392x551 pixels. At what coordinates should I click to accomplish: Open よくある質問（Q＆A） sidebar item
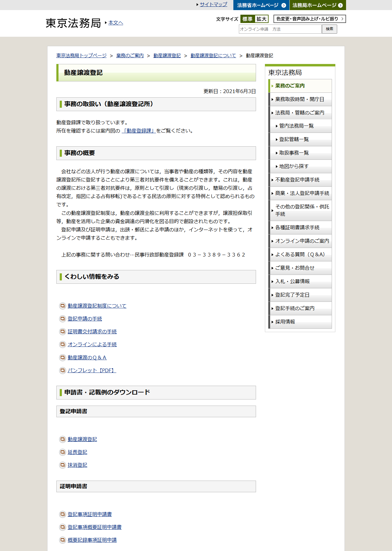(x=300, y=254)
